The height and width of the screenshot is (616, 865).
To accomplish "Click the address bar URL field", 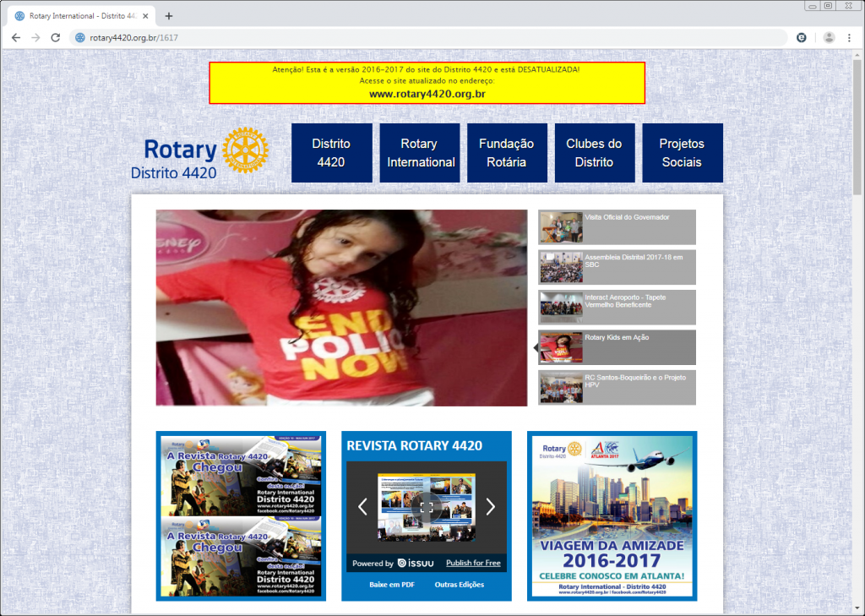I will (422, 38).
